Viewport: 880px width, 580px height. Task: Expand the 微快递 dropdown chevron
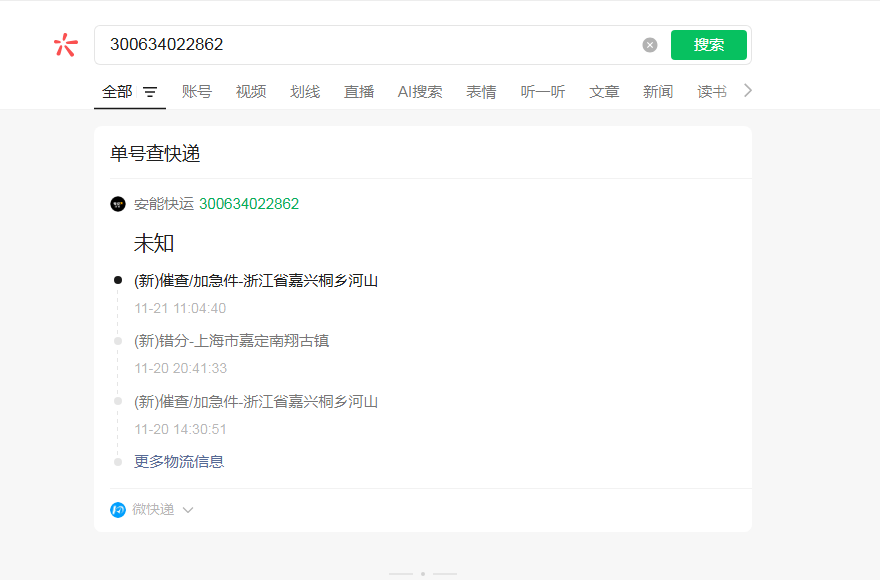tap(188, 510)
